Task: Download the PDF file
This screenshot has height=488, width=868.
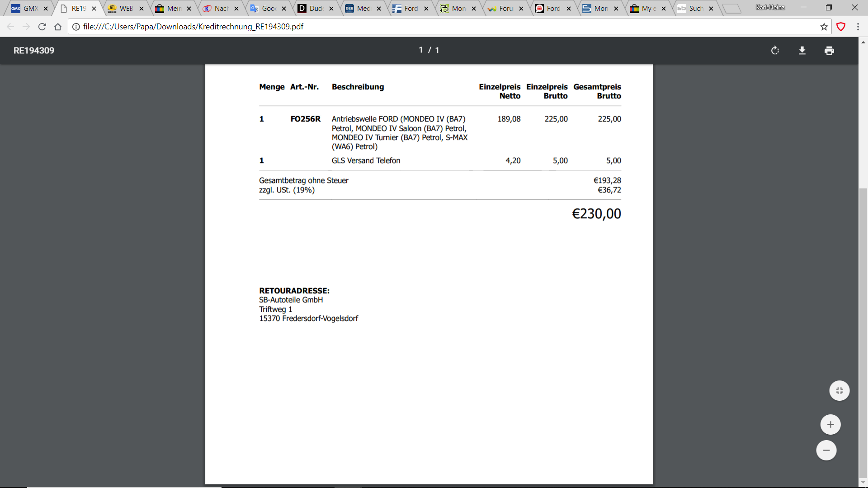Action: click(802, 51)
